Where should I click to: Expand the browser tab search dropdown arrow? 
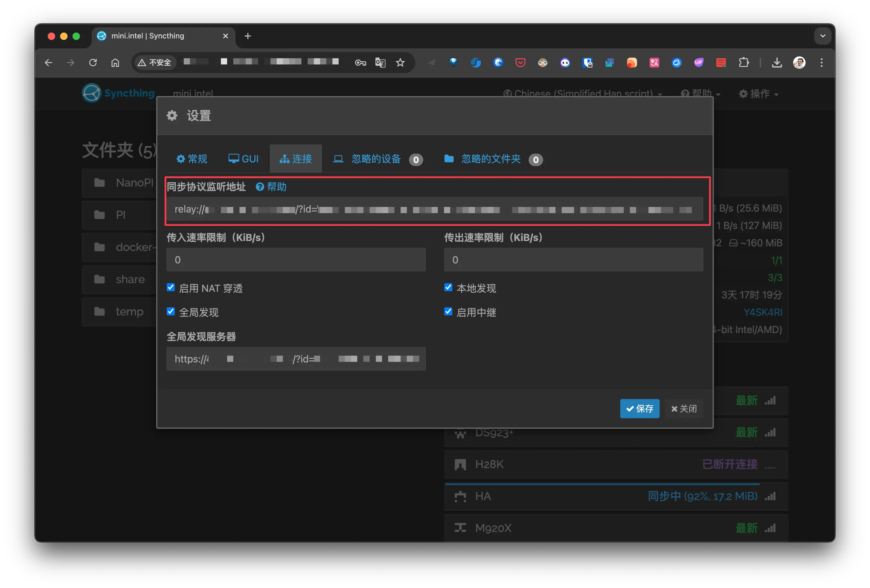click(x=823, y=36)
